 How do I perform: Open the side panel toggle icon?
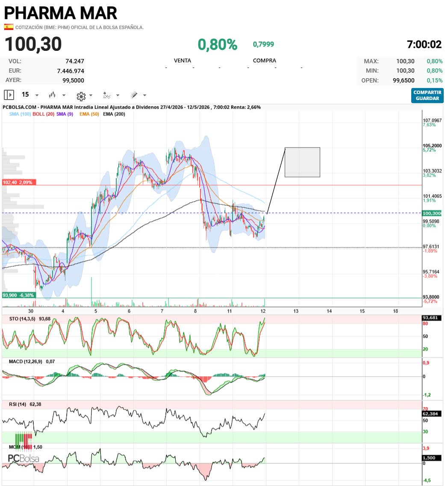pos(9,95)
